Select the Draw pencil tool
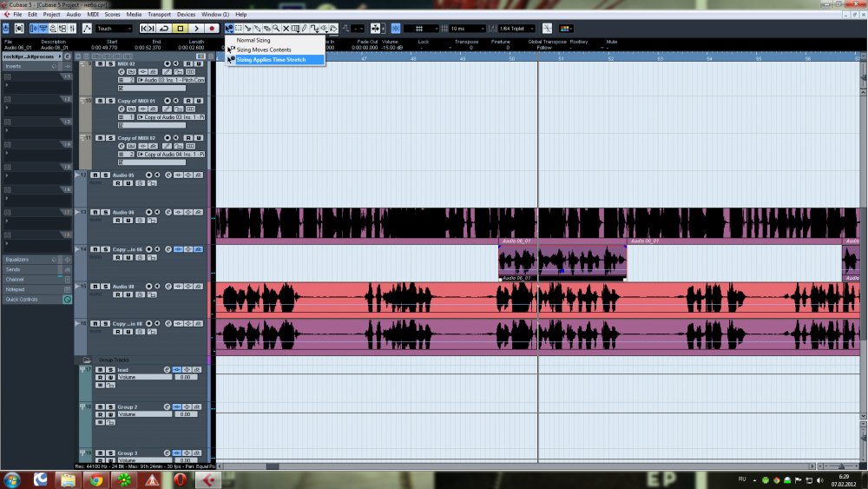 pyautogui.click(x=305, y=29)
